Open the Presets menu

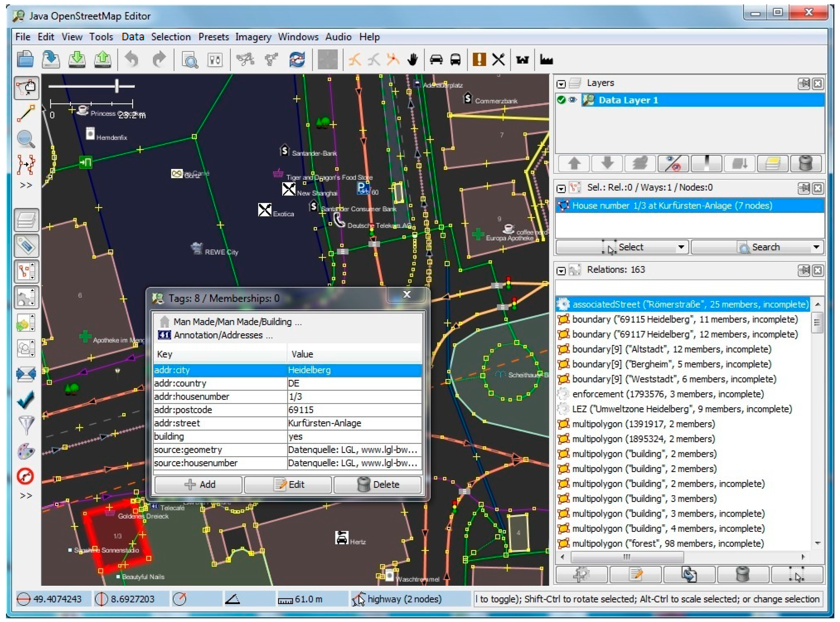[x=214, y=37]
